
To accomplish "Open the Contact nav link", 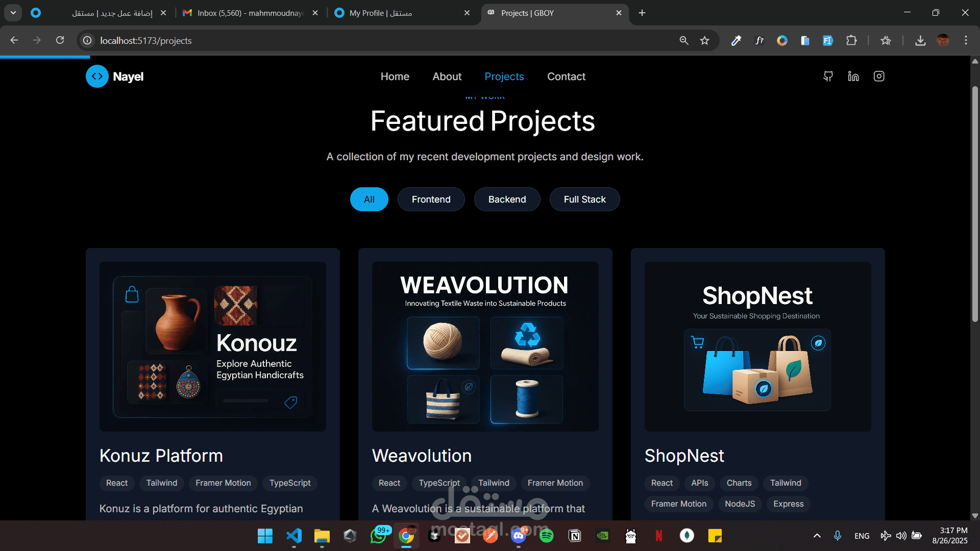I will coord(566,77).
